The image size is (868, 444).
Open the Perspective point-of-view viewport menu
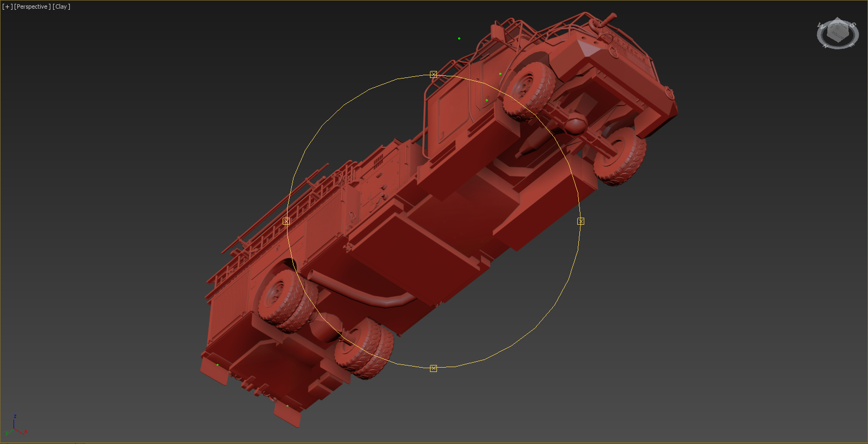[32, 6]
